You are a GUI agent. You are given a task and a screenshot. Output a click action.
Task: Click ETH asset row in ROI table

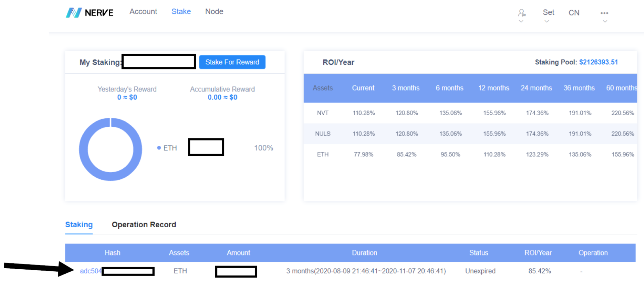pos(323,155)
